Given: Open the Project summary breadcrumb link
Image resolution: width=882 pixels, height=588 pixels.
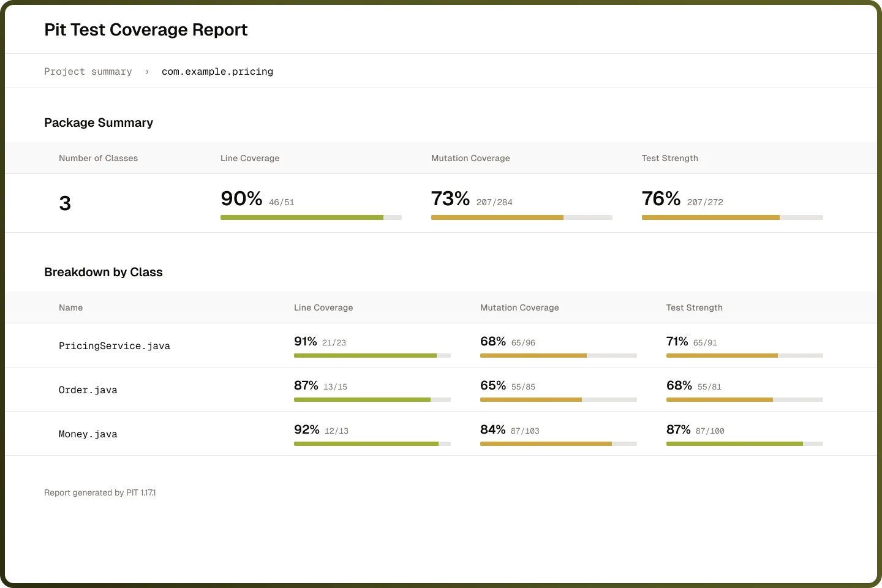Looking at the screenshot, I should (88, 72).
